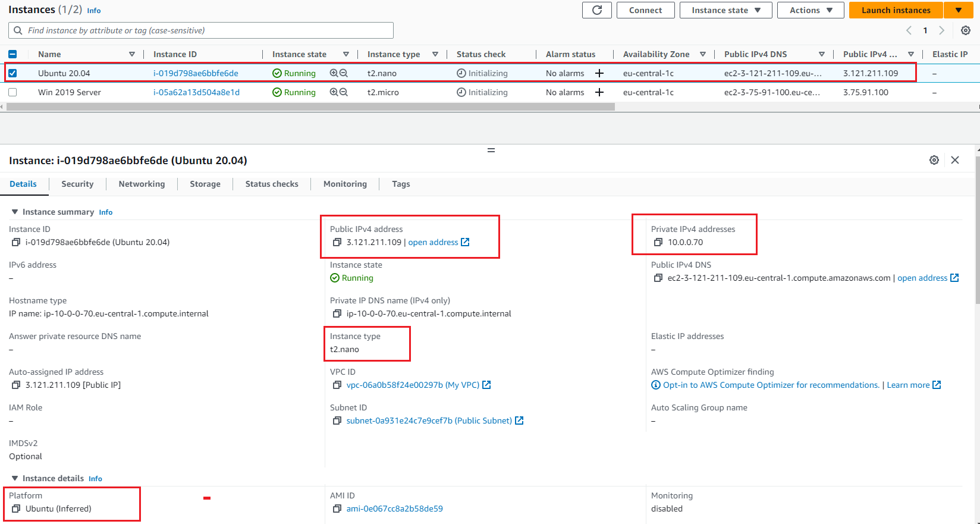The height and width of the screenshot is (524, 980).
Task: Open the Public Subnet ID link
Action: pos(435,421)
